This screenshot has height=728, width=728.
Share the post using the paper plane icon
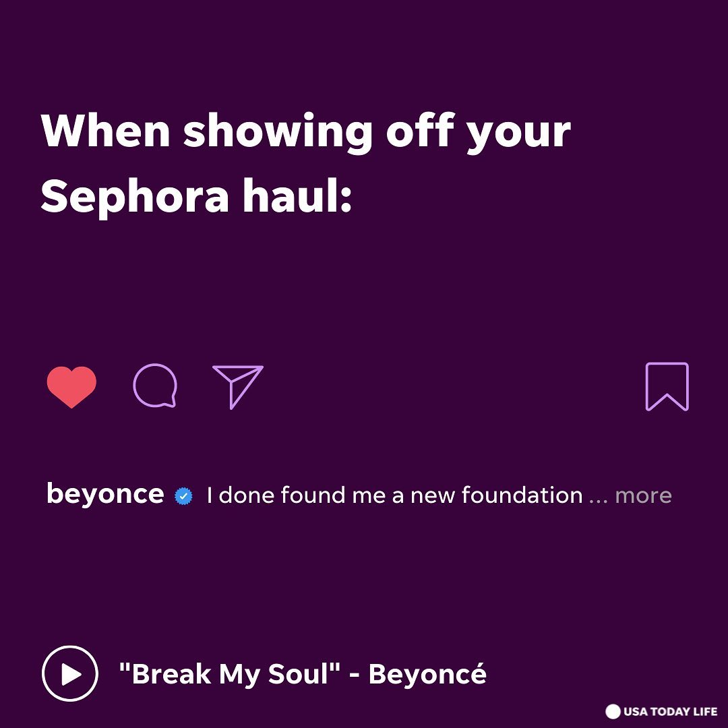pyautogui.click(x=238, y=387)
